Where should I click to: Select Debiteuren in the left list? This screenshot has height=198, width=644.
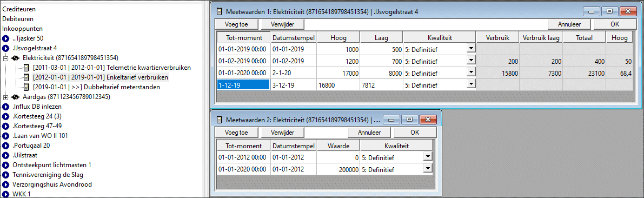click(x=18, y=18)
